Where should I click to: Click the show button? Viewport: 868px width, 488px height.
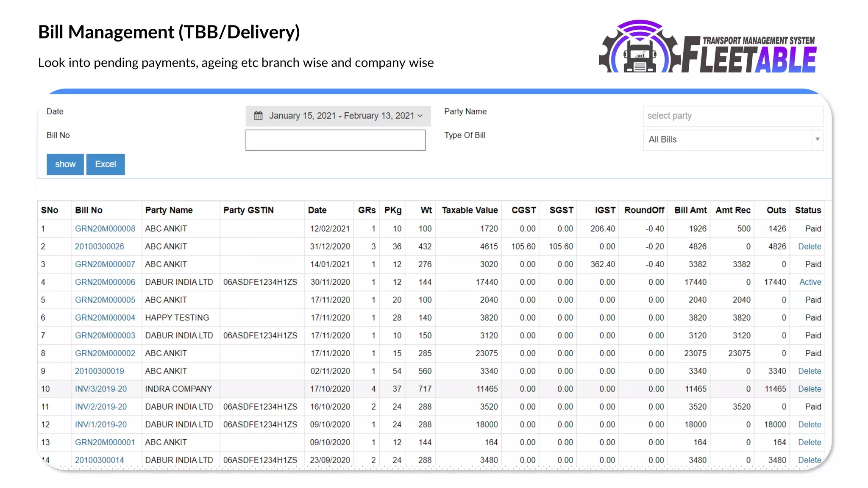tap(65, 164)
